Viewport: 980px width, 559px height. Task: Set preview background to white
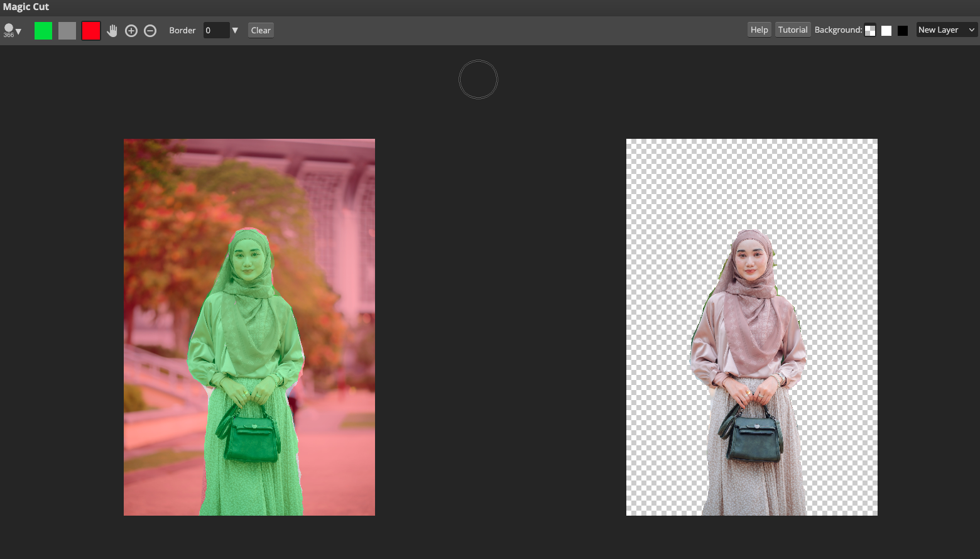(886, 31)
